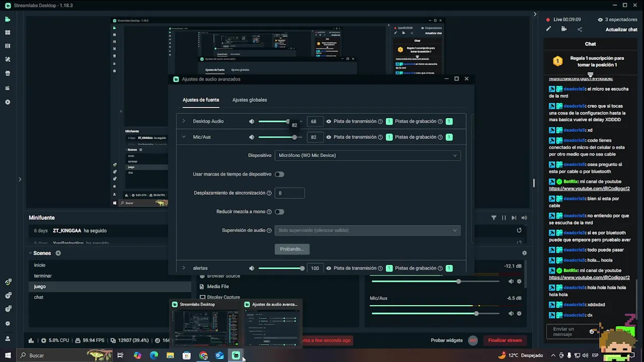Image resolution: width=644 pixels, height=362 pixels.
Task: Toggle Desktop Audio recording track 1
Action: point(449,121)
